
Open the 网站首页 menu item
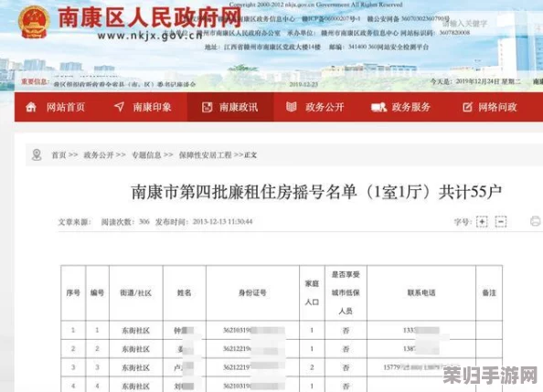[58, 107]
